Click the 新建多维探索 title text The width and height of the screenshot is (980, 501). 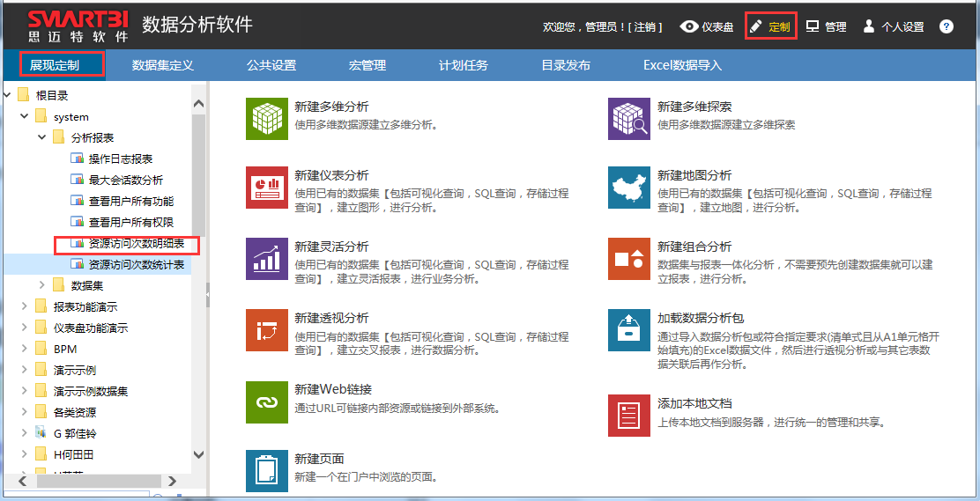694,107
